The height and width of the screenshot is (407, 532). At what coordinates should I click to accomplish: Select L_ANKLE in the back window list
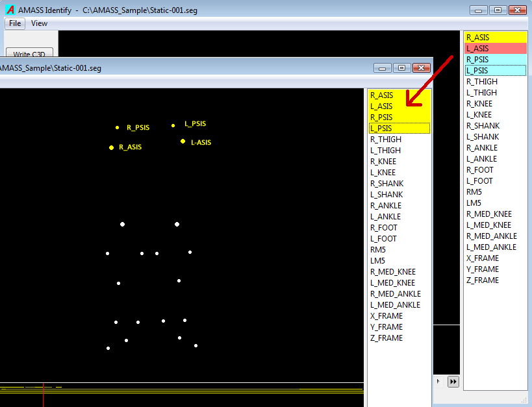pyautogui.click(x=496, y=159)
